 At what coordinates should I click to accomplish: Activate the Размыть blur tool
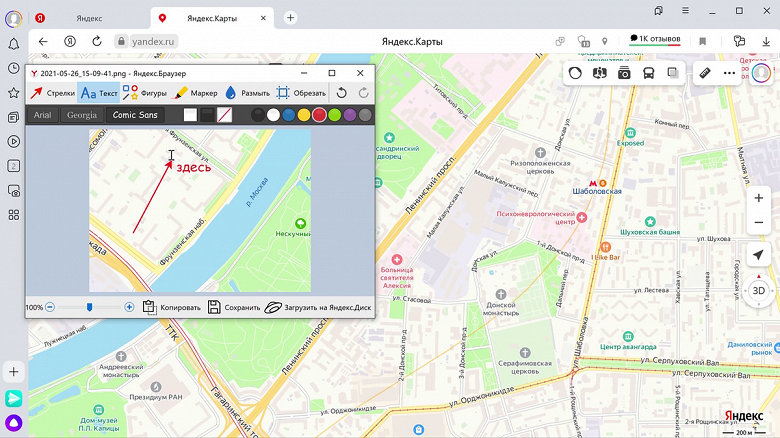246,93
